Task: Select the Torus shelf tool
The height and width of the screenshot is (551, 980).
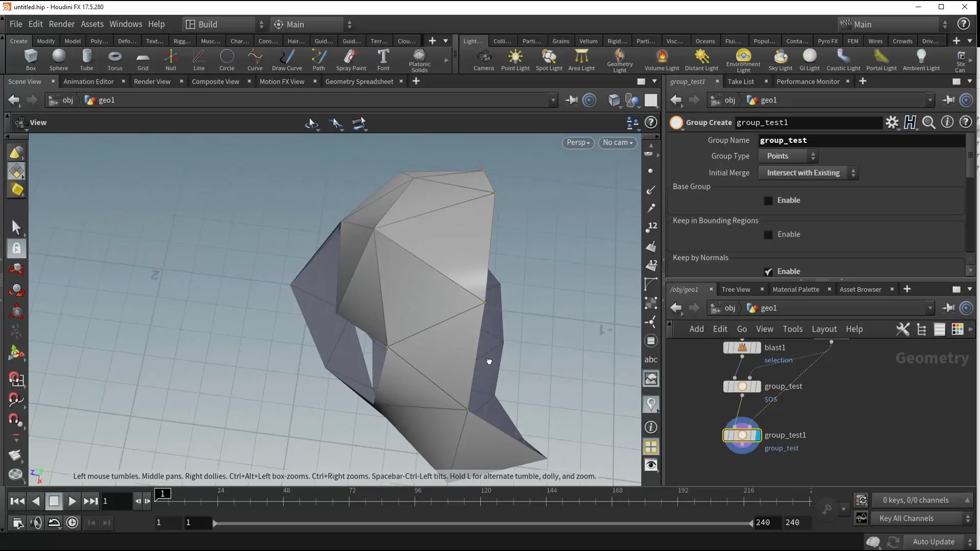Action: pyautogui.click(x=115, y=60)
